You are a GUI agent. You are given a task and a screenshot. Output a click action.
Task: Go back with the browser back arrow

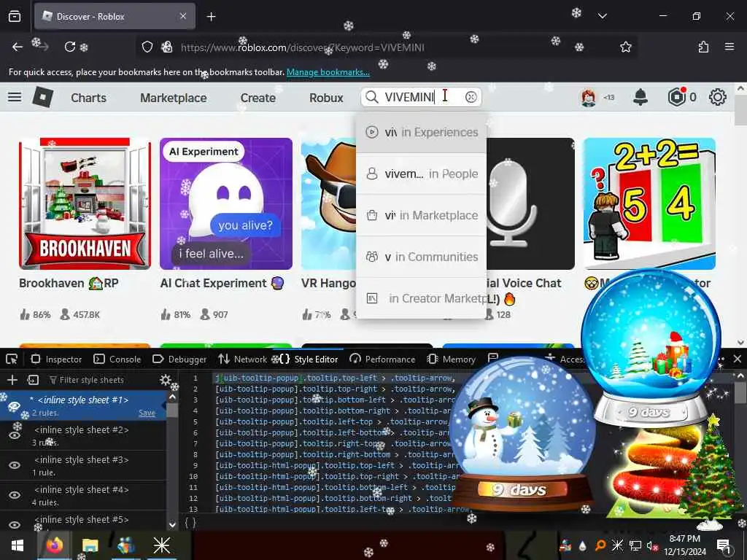pyautogui.click(x=18, y=47)
